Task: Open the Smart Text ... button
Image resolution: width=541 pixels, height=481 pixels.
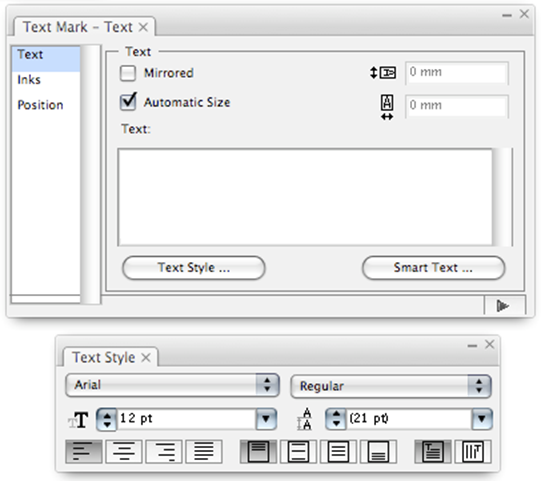Action: tap(433, 268)
